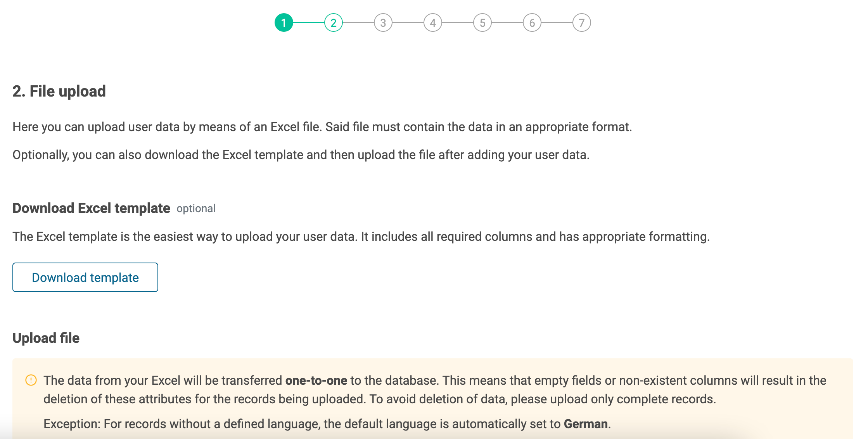Go to step 1 in the wizard

tap(284, 23)
